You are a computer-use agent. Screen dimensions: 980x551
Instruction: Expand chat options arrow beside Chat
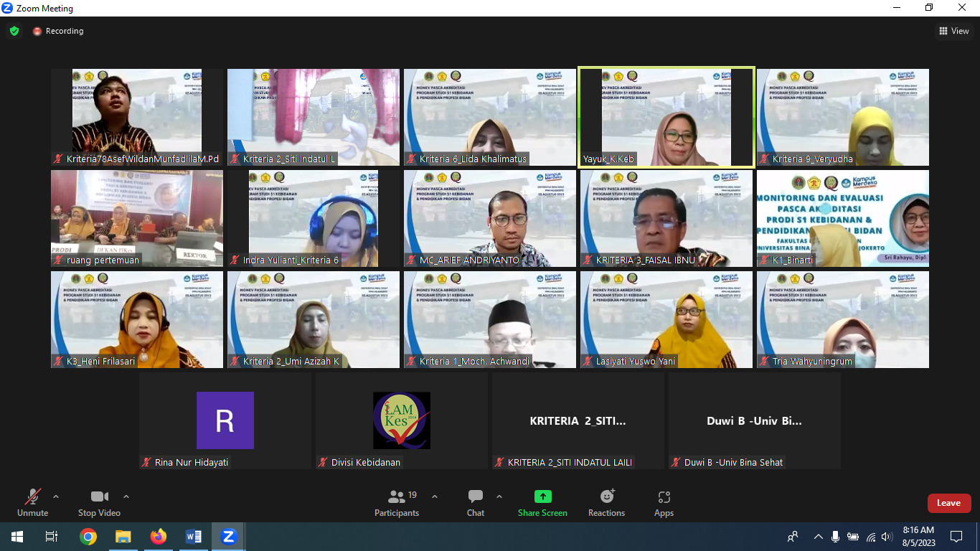499,496
